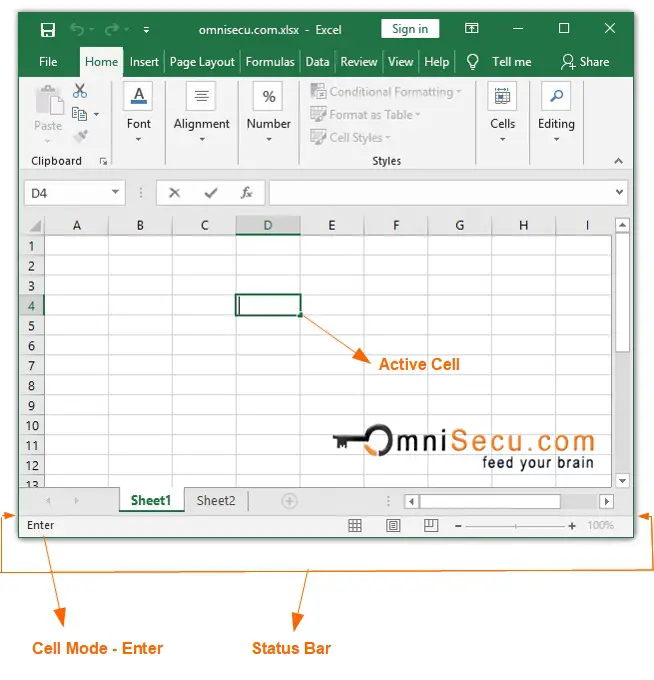This screenshot has width=654, height=680.
Task: Open the Cells group dropdown
Action: click(x=502, y=113)
